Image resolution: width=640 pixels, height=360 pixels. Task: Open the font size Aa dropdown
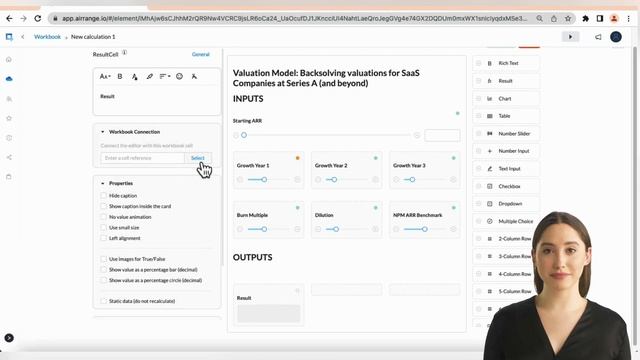click(105, 76)
